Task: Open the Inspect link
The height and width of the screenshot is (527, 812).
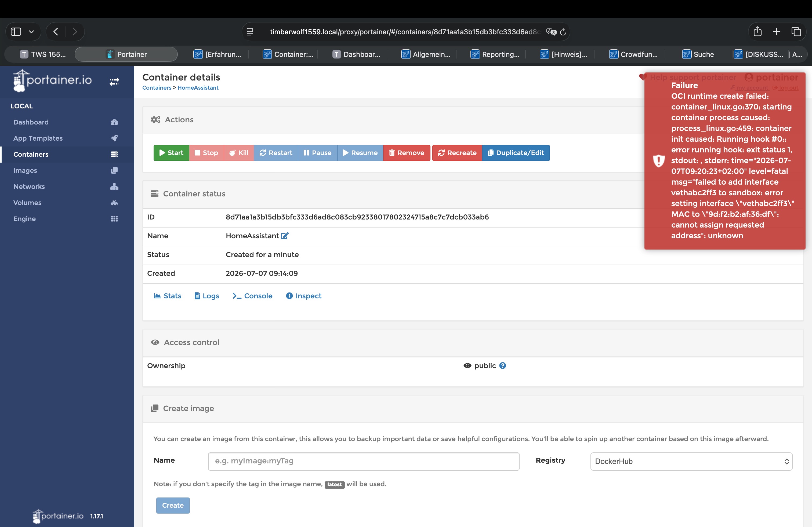Action: point(304,295)
